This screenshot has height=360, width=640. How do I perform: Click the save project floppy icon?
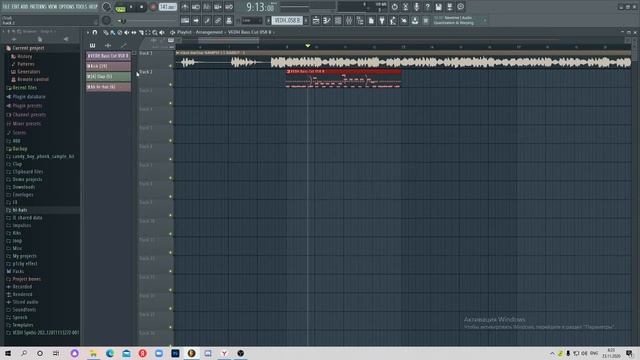[x=438, y=7]
